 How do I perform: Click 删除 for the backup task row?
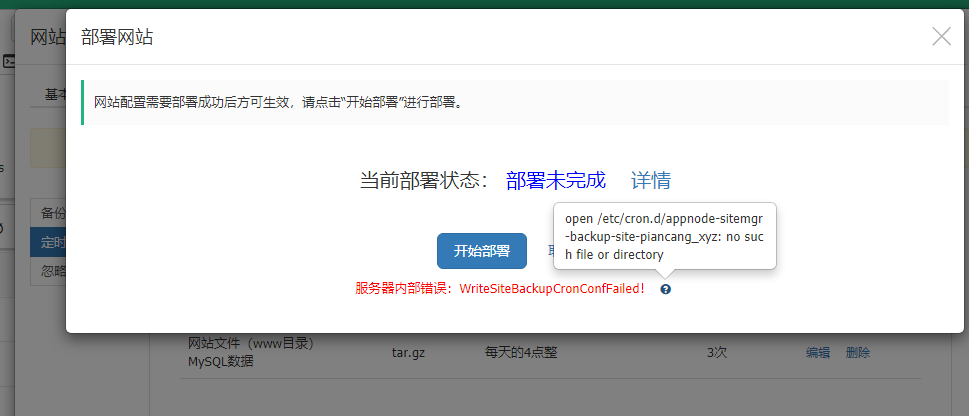(857, 352)
